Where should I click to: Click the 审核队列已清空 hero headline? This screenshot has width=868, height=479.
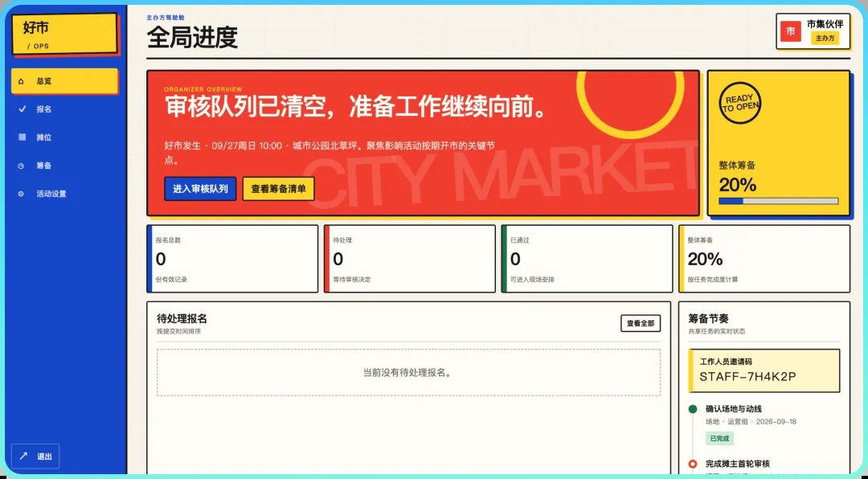(357, 108)
